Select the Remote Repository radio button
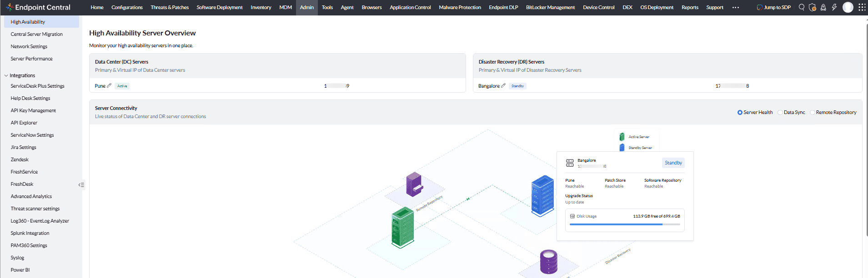The width and height of the screenshot is (868, 278). 813,112
